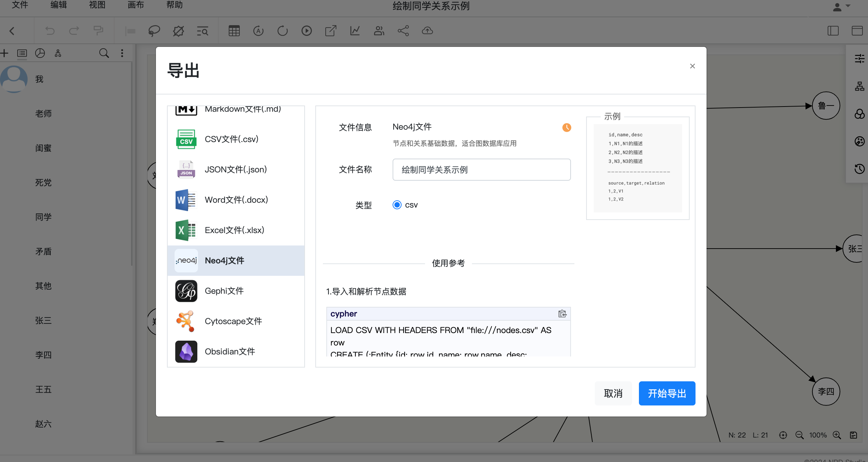This screenshot has height=462, width=868.
Task: Open the 画布 menu
Action: [136, 5]
